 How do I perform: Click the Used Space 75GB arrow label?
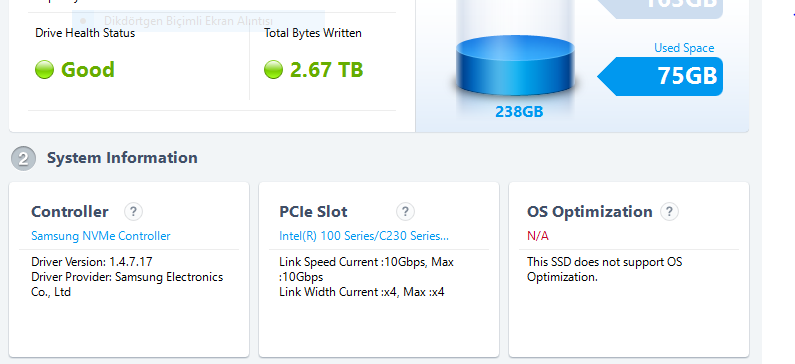660,76
